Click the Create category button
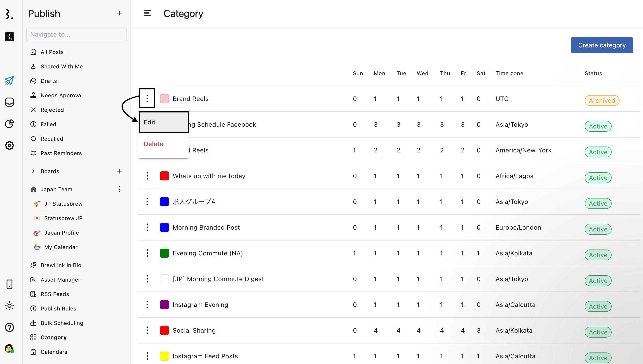 point(601,45)
